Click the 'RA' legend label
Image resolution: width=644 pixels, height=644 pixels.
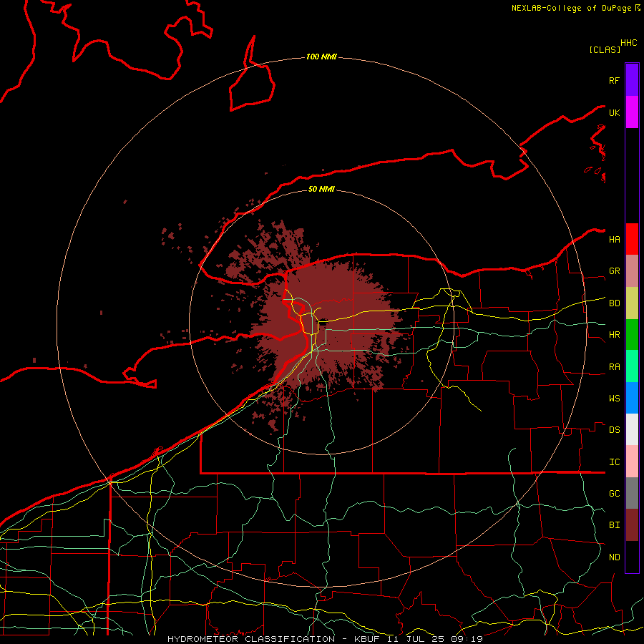(x=614, y=367)
